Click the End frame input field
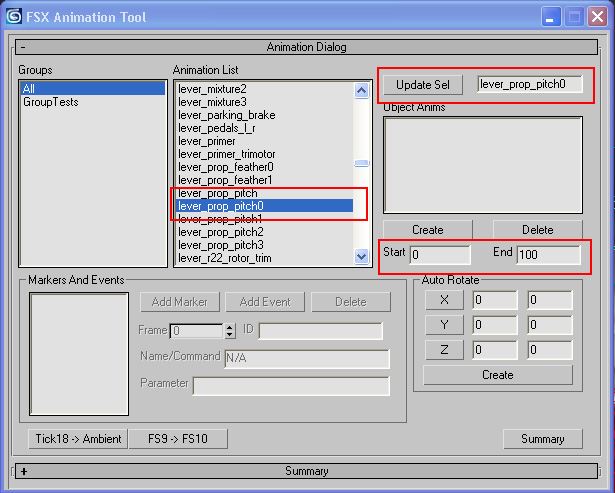 548,255
